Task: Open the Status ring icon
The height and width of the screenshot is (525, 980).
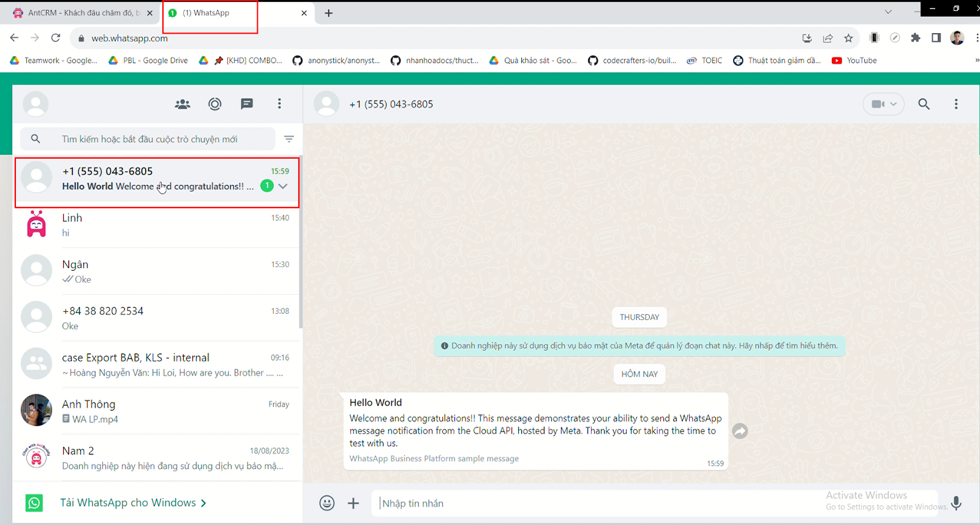Action: 214,104
